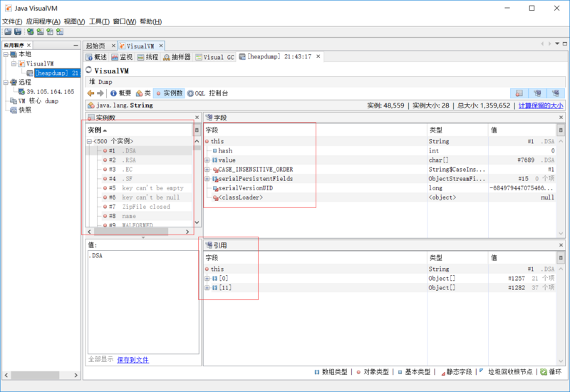This screenshot has height=392, width=570.
Task: Click the 计算保留的大小 link
Action: [541, 105]
